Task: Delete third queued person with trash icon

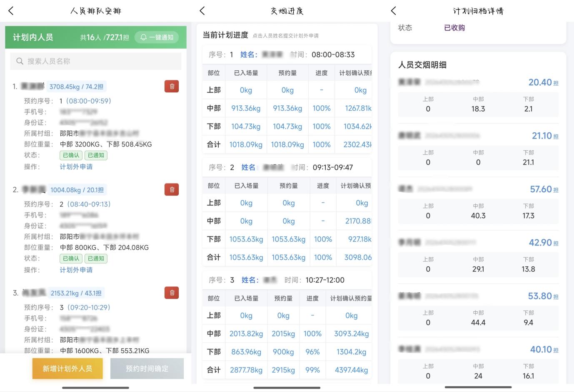Action: [x=172, y=293]
